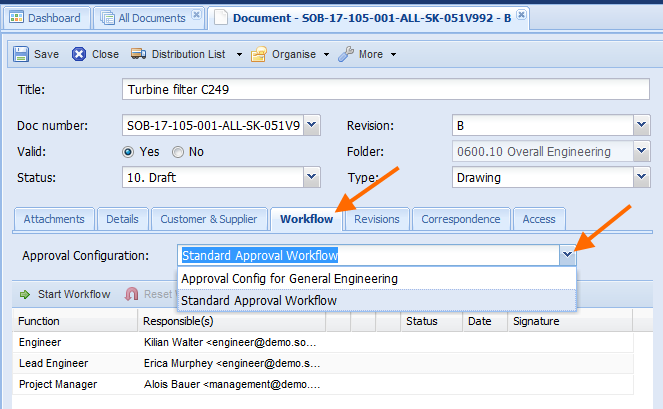Image resolution: width=663 pixels, height=409 pixels.
Task: Click the Start Workflow button label
Action: point(74,294)
